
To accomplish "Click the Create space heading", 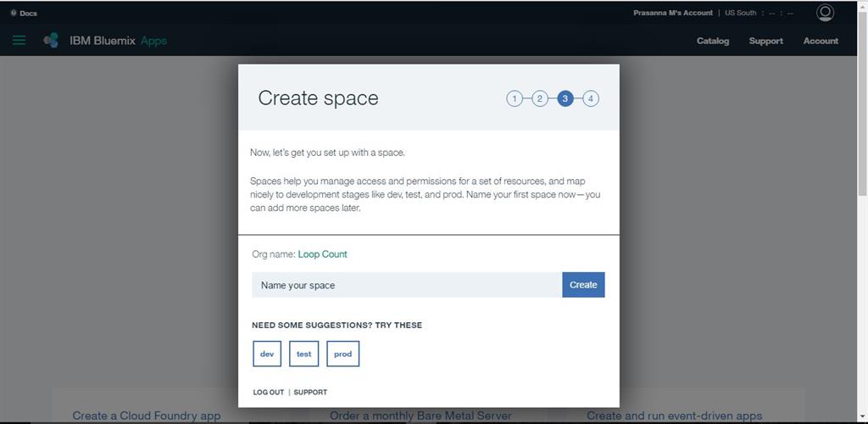I will [319, 98].
